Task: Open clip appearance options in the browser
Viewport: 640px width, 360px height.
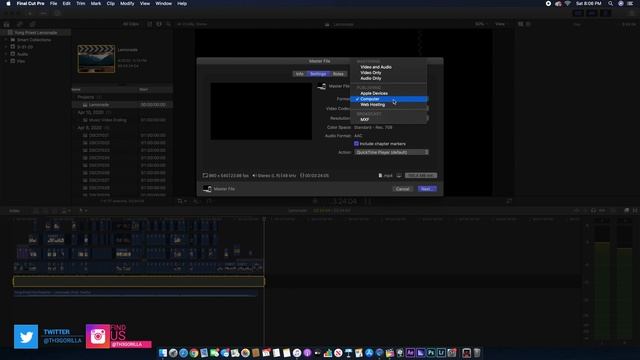Action: click(x=159, y=24)
